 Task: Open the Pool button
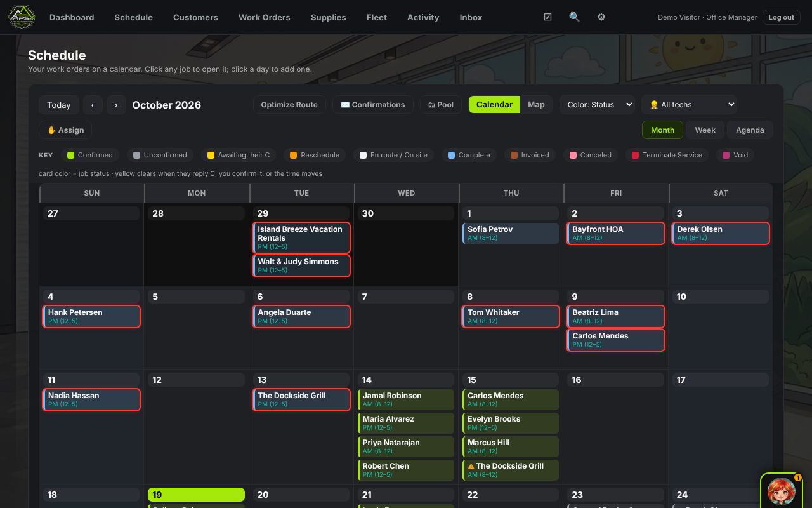[441, 105]
